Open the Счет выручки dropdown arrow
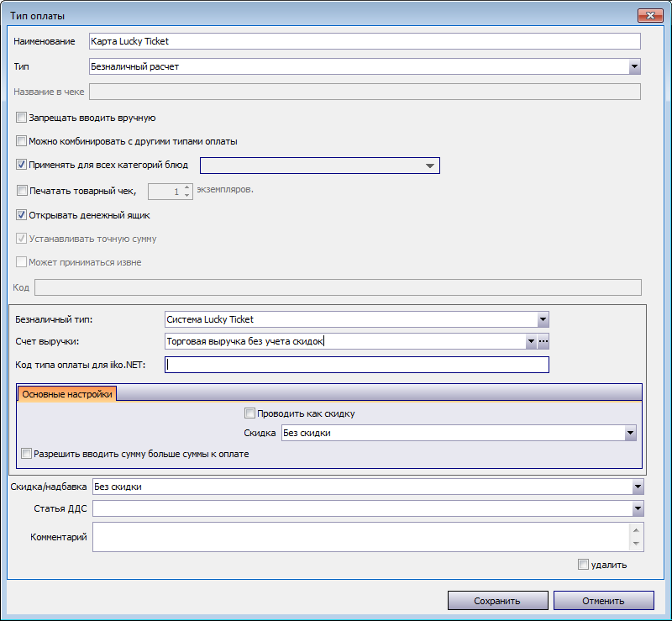The height and width of the screenshot is (621, 672). [x=531, y=341]
